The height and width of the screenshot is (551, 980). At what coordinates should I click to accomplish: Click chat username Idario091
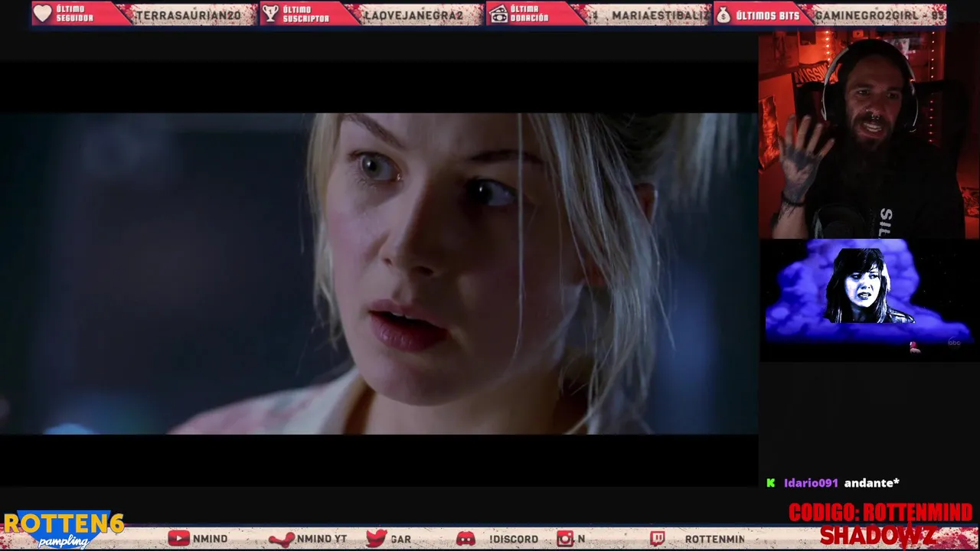coord(811,483)
